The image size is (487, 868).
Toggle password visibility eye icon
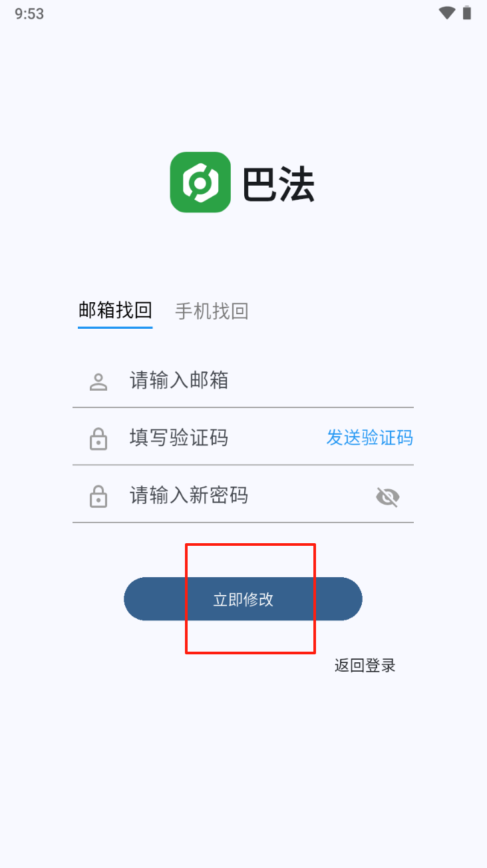pos(388,497)
